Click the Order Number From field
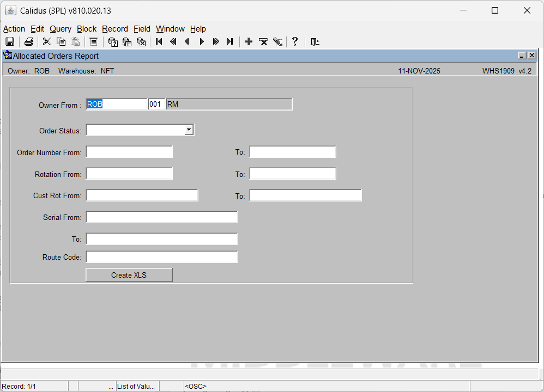The height and width of the screenshot is (392, 544). pyautogui.click(x=129, y=152)
